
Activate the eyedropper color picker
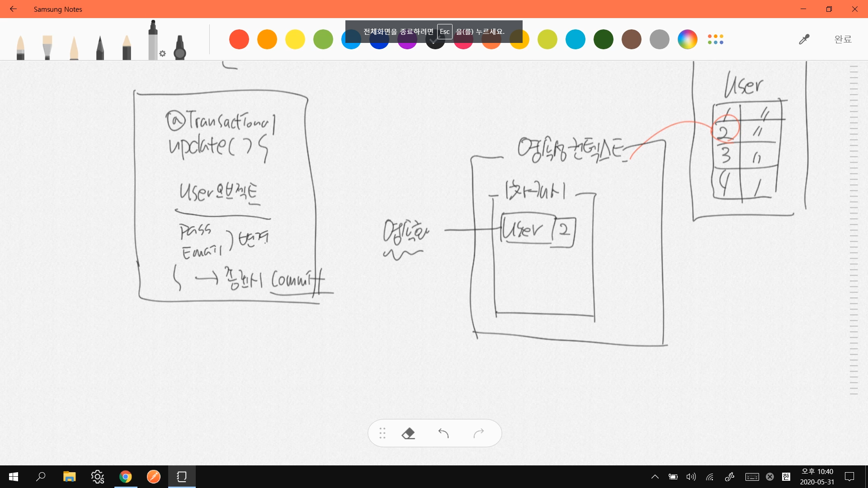tap(804, 40)
